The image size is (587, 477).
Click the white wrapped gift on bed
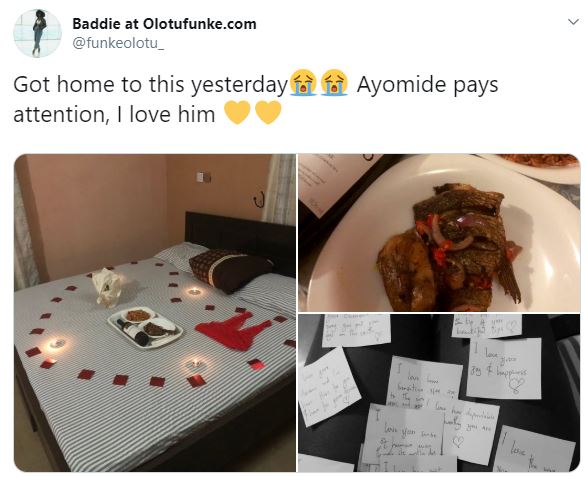point(109,287)
